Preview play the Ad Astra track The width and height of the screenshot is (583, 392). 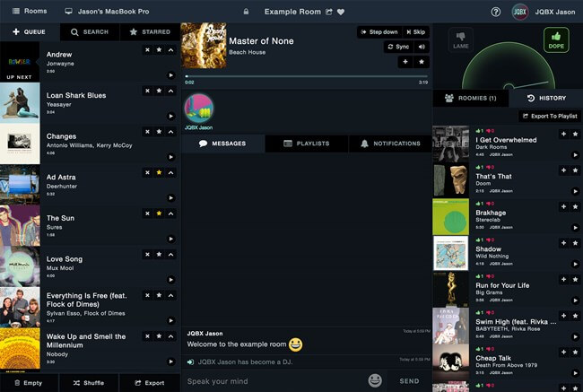pyautogui.click(x=170, y=198)
